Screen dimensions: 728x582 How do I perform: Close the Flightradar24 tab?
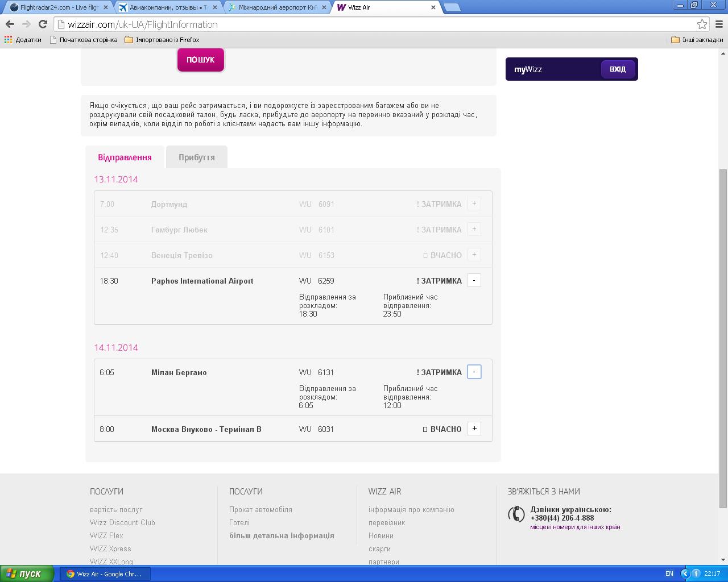[105, 7]
